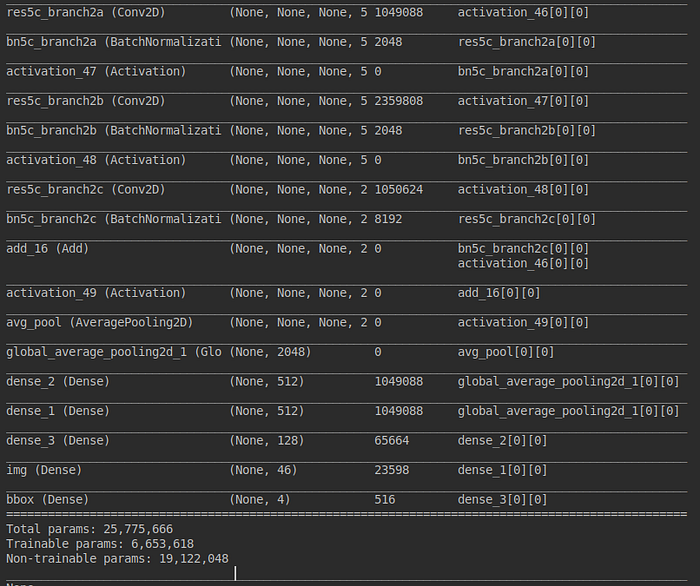Select the dense_1 (Dense) layer name

point(58,411)
